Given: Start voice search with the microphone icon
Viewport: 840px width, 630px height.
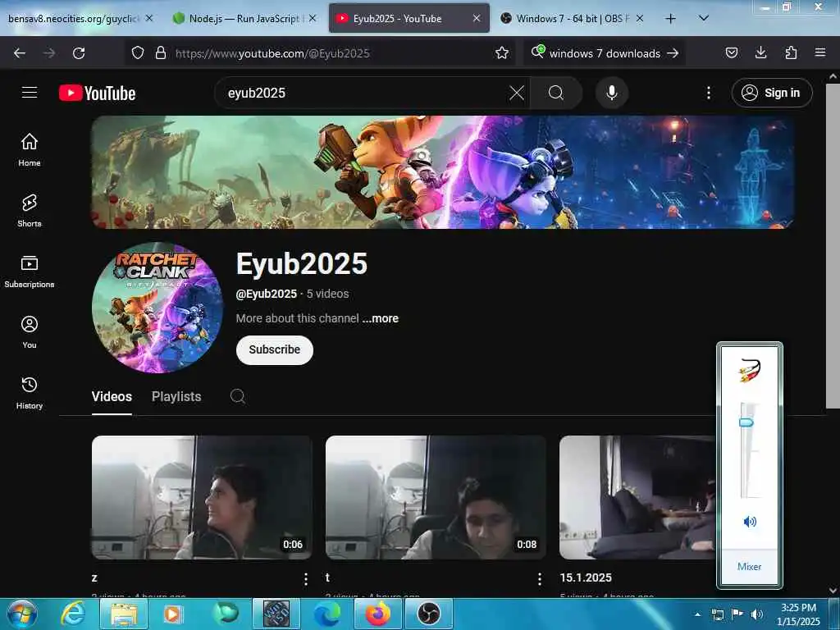Looking at the screenshot, I should (612, 93).
